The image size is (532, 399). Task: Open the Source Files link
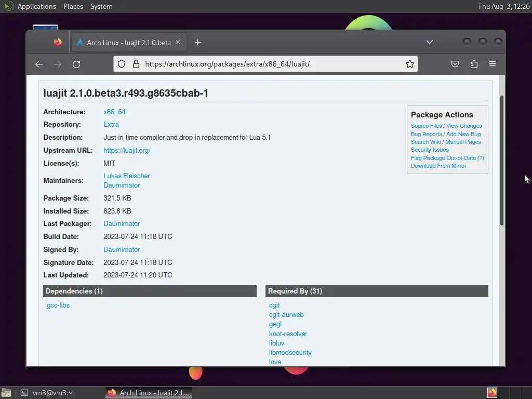(426, 126)
